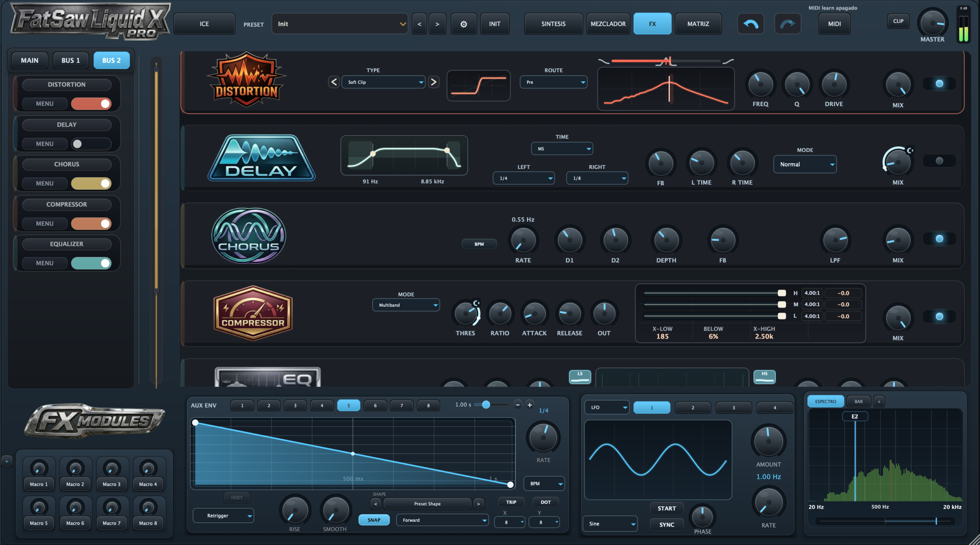Open settings gear icon
Viewport: 980px width, 545px height.
(464, 24)
